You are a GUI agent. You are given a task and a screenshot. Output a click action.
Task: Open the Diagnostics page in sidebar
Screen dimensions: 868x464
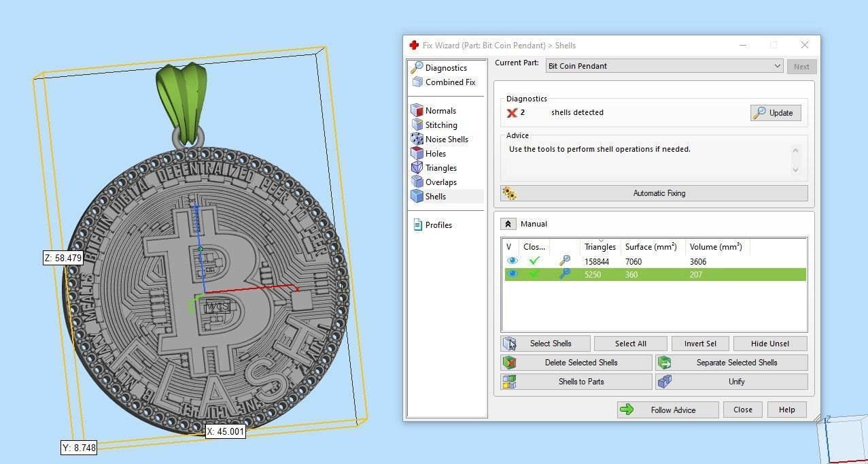[x=446, y=68]
